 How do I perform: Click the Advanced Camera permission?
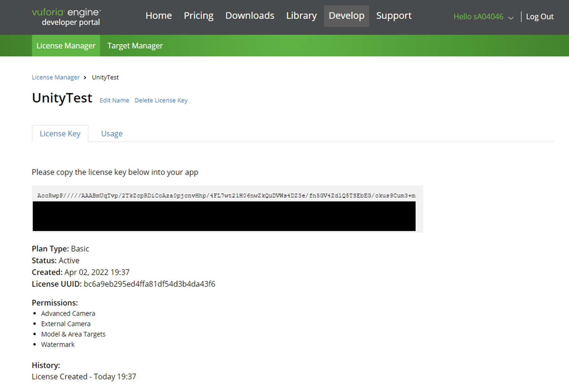(68, 314)
